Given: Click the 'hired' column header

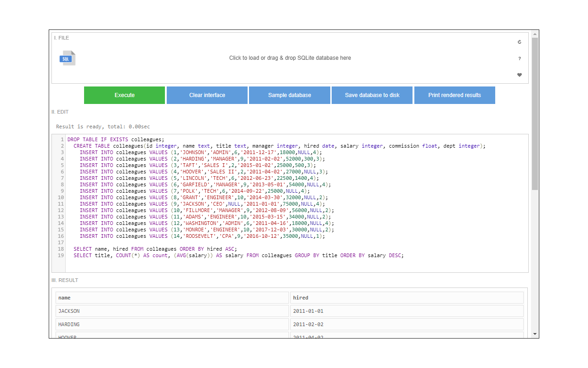Looking at the screenshot, I should point(407,298).
